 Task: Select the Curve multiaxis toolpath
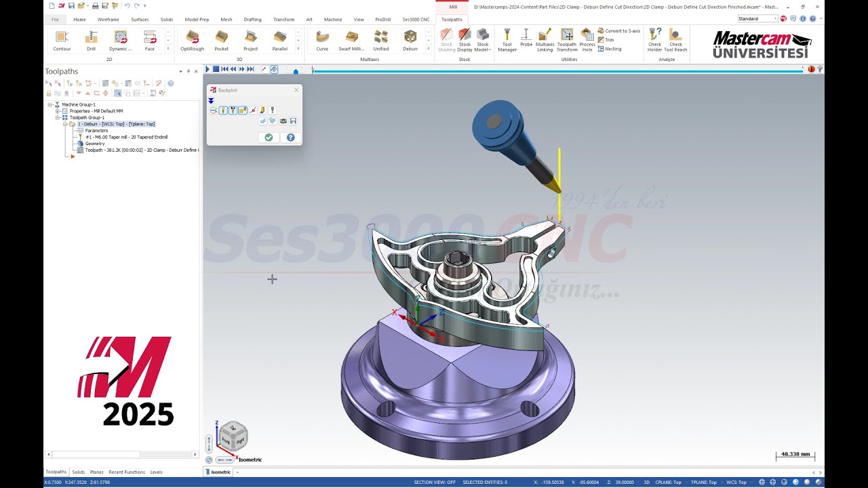pos(322,40)
